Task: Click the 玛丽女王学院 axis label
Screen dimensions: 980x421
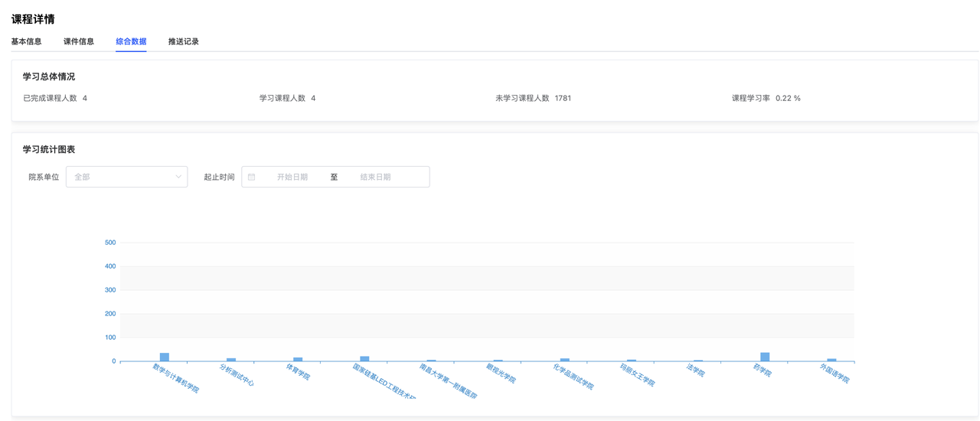Action: pos(638,375)
